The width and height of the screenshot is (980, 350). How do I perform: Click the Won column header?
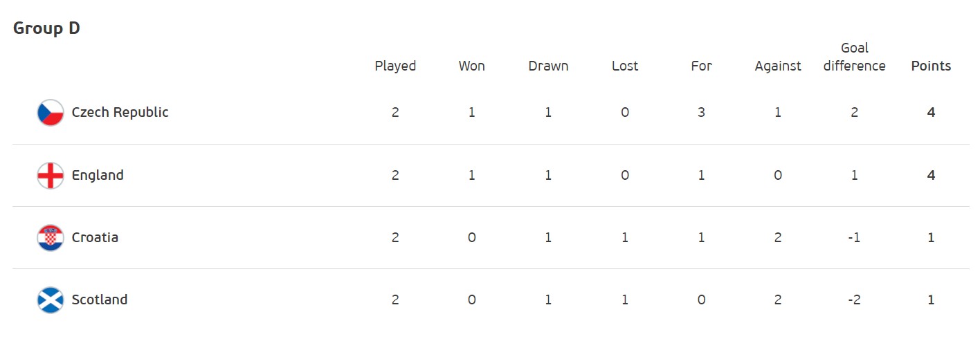tap(471, 66)
